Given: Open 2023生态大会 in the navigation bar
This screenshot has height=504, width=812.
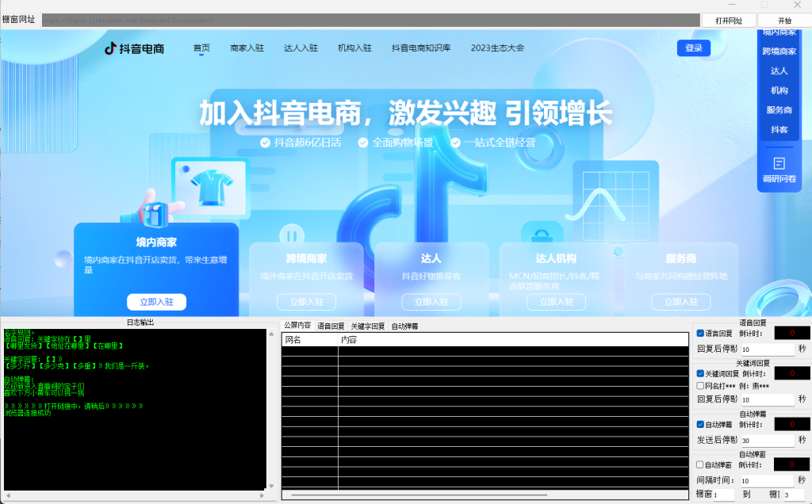Looking at the screenshot, I should point(497,48).
